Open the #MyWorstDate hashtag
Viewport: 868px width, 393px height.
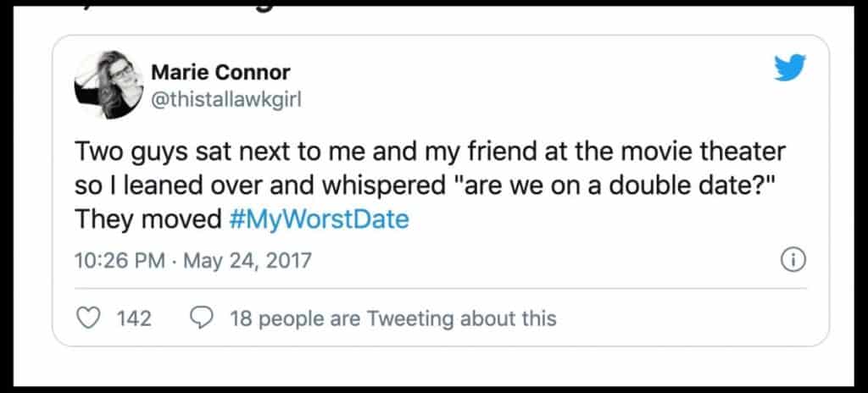click(x=319, y=219)
